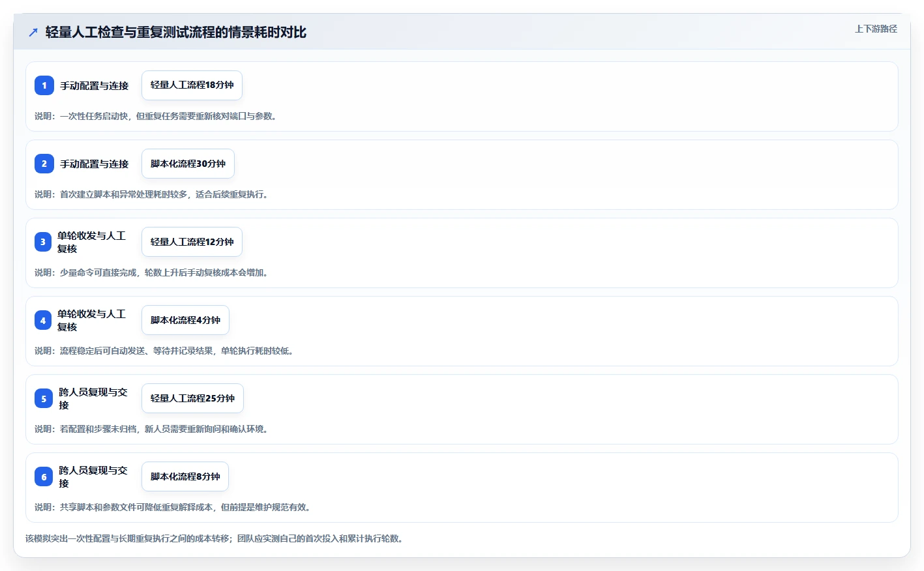Screen dimensions: 924x571
Task: Click 手动配置与连接 label in step 1
Action: click(x=95, y=85)
